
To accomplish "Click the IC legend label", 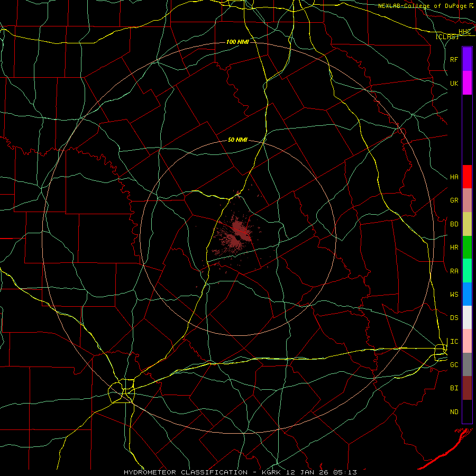I will 454,342.
